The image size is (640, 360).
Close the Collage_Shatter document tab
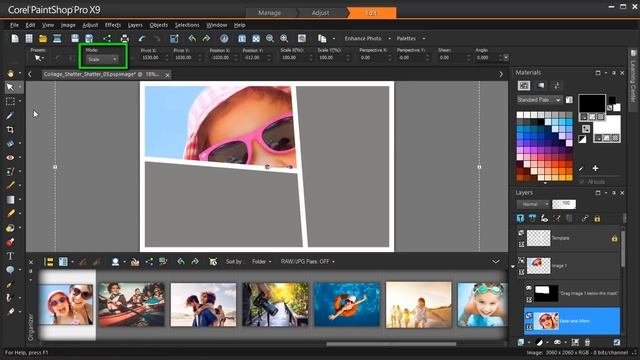pyautogui.click(x=167, y=75)
